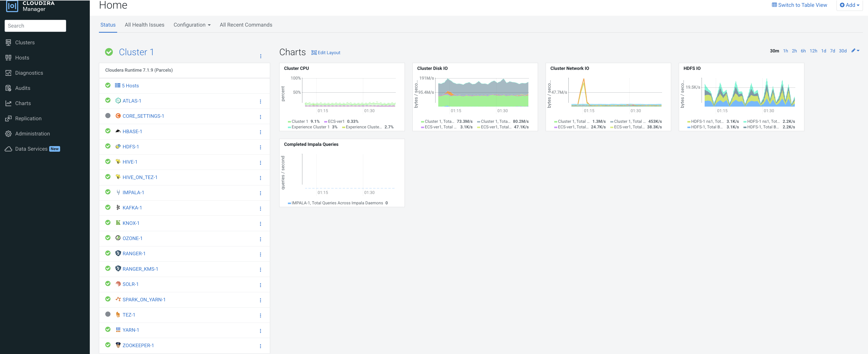Image resolution: width=868 pixels, height=354 pixels.
Task: Open actions menu for HDFS-1
Action: [x=260, y=147]
